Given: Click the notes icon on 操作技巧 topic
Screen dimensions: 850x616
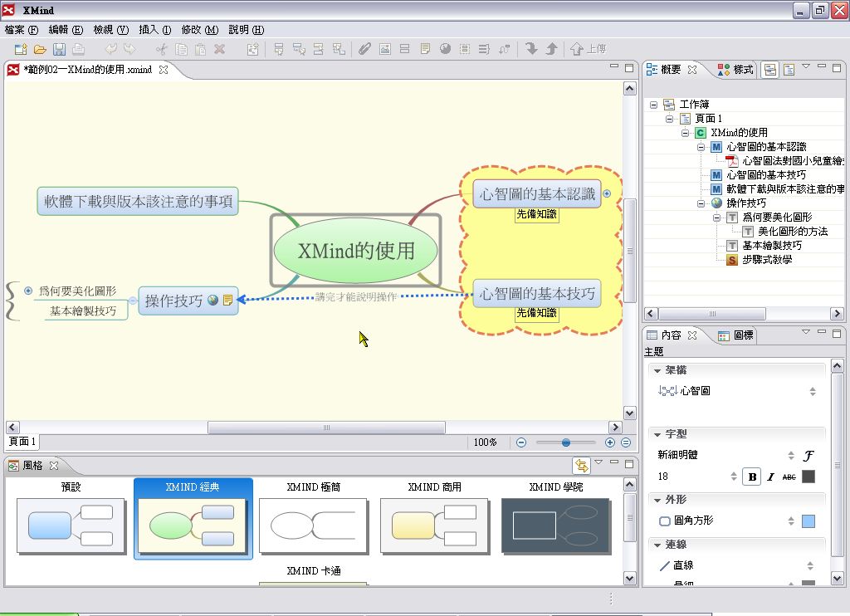Looking at the screenshot, I should [x=228, y=301].
